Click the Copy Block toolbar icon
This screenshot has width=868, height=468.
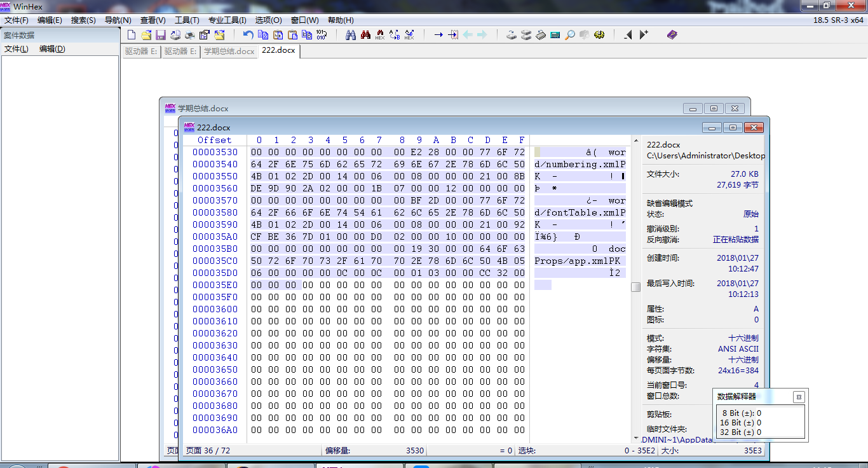(263, 35)
